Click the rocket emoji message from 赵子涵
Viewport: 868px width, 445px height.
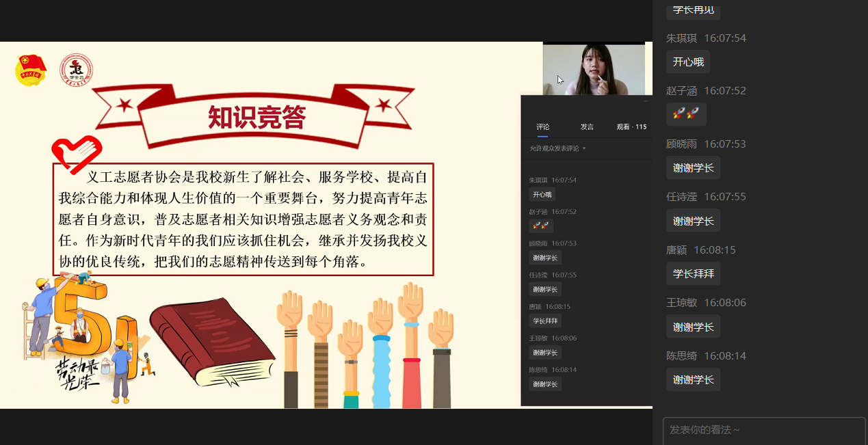click(x=686, y=114)
